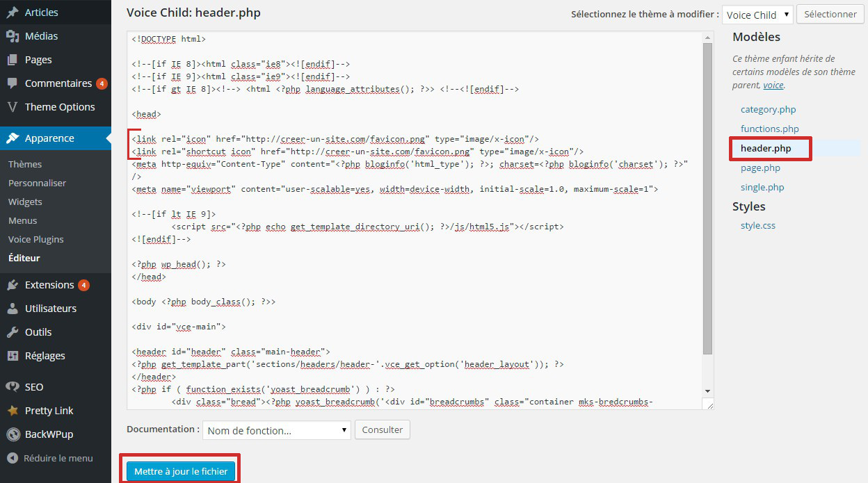Open Voice Plugins submenu item
The height and width of the screenshot is (483, 868).
(x=36, y=239)
